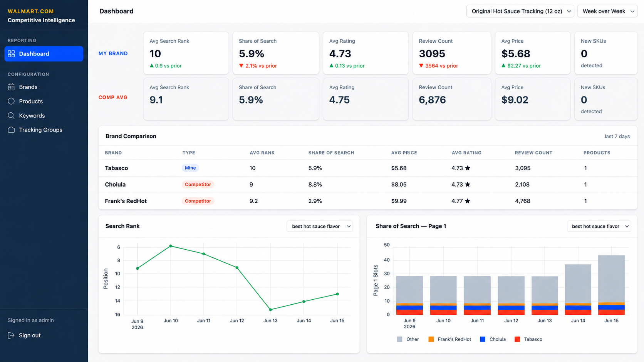Click the Tracking Groups folder icon
644x362 pixels.
[11, 130]
